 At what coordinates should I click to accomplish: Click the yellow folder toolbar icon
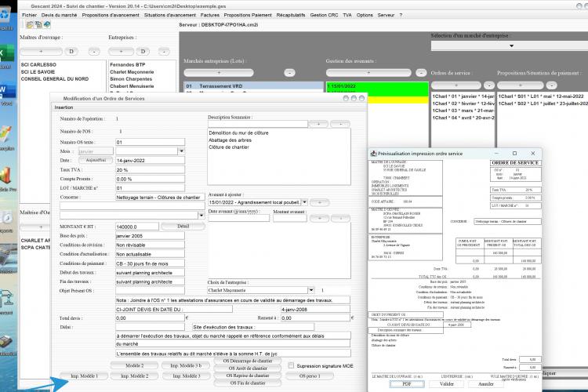(x=30, y=25)
